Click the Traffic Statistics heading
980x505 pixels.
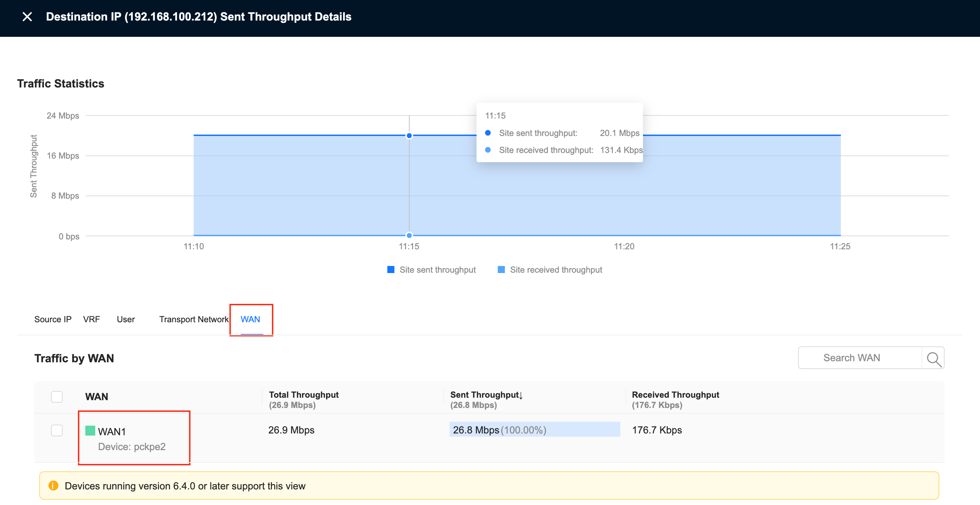61,84
